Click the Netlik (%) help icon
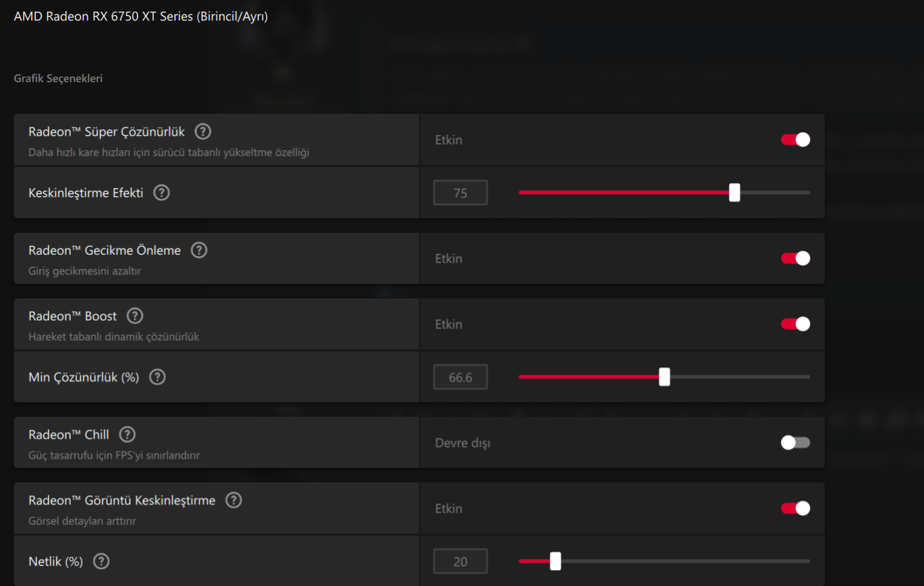The height and width of the screenshot is (586, 924). (x=101, y=561)
